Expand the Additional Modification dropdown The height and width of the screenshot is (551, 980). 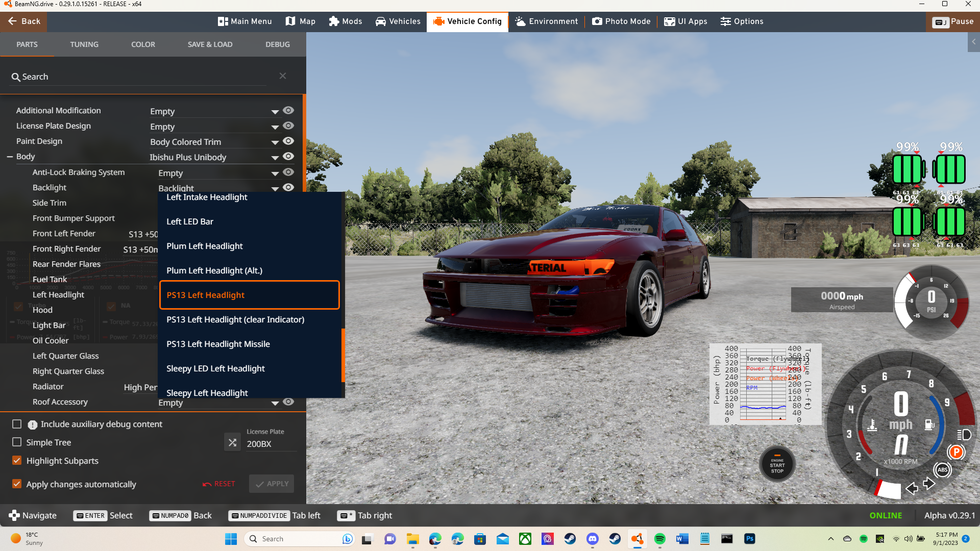point(275,112)
